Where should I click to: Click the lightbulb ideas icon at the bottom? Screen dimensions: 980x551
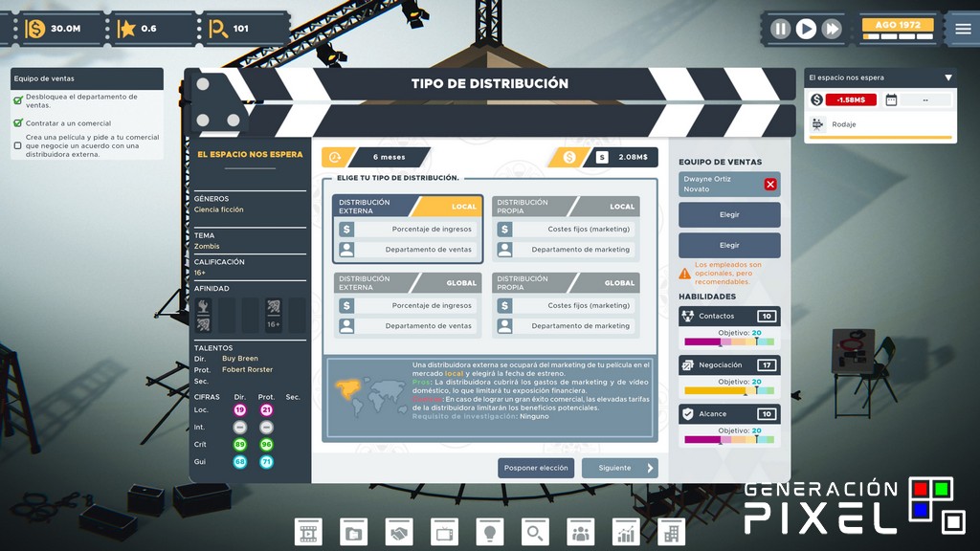pyautogui.click(x=490, y=533)
